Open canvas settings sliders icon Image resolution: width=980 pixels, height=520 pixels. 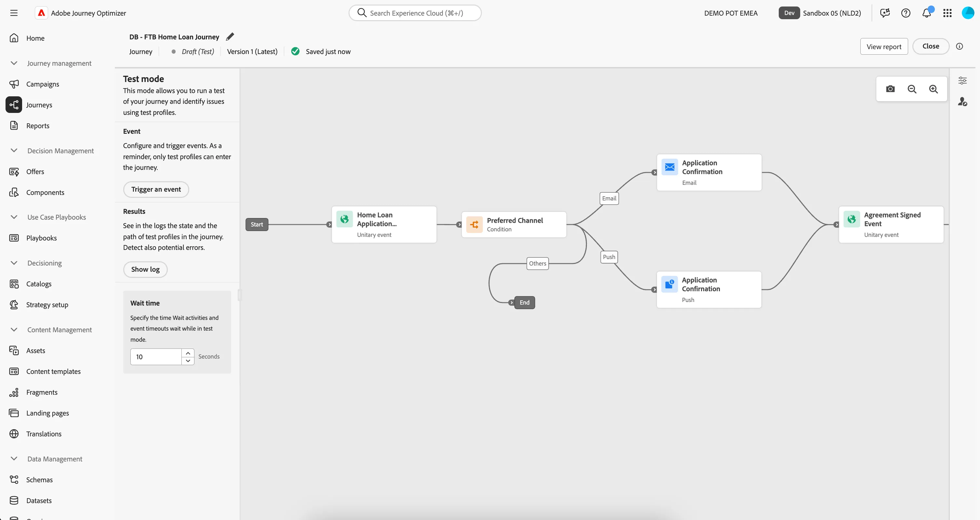pos(962,80)
